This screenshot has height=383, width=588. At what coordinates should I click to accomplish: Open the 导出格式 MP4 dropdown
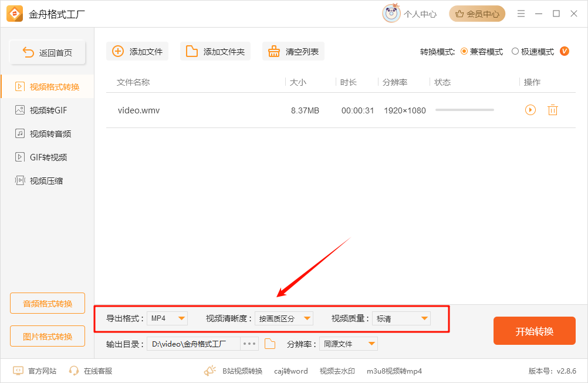[x=167, y=318]
